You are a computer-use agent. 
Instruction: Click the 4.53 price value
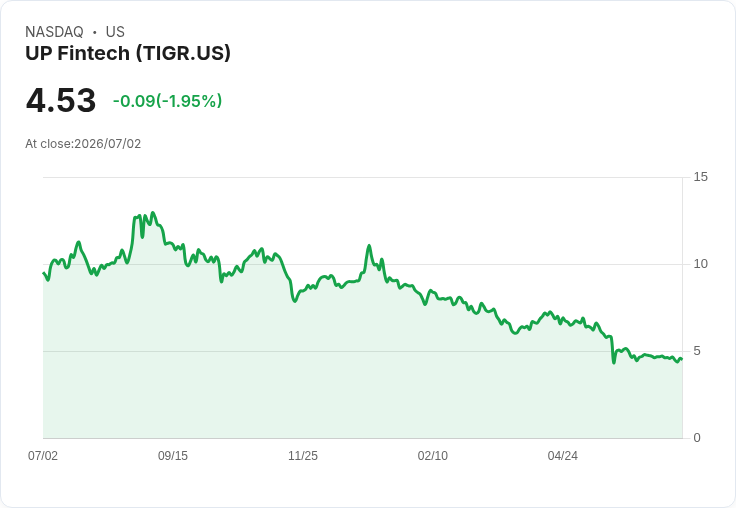tap(61, 100)
